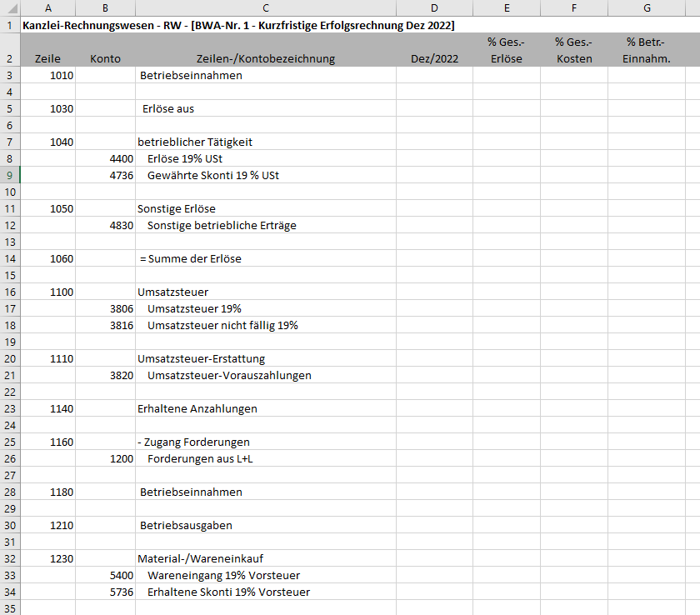Screen dimensions: 700x615
Task: Click 'Umsatzsteuer 19%' cell
Action: point(266,309)
